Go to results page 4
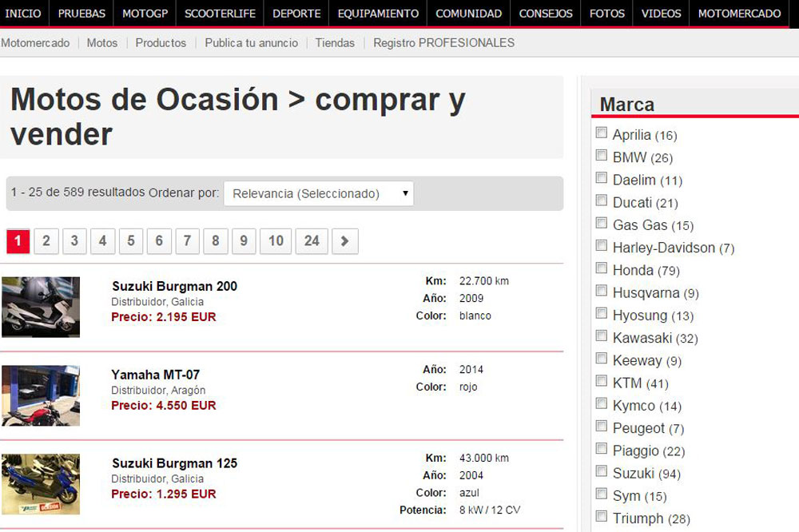 [x=103, y=241]
